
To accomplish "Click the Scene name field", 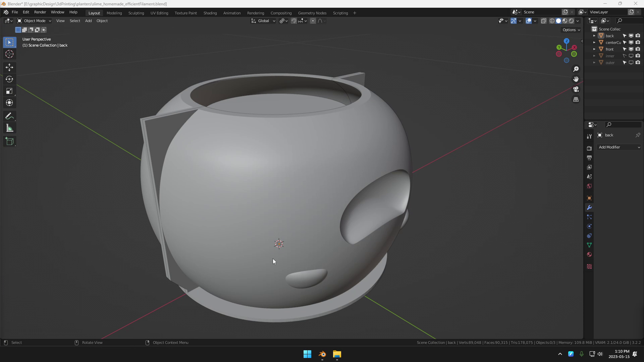I will pos(542,12).
